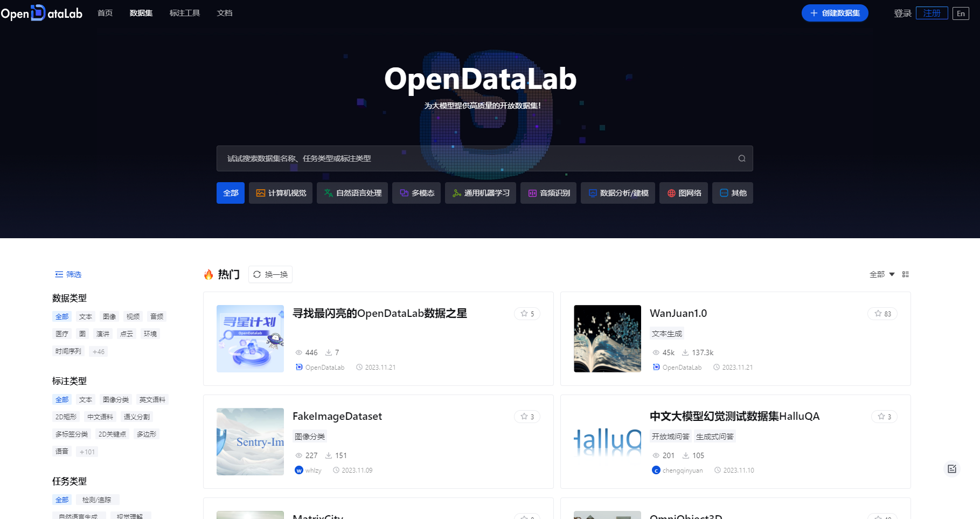Select the 全部 category tab under search
Screen dimensions: 980x519
(x=231, y=193)
